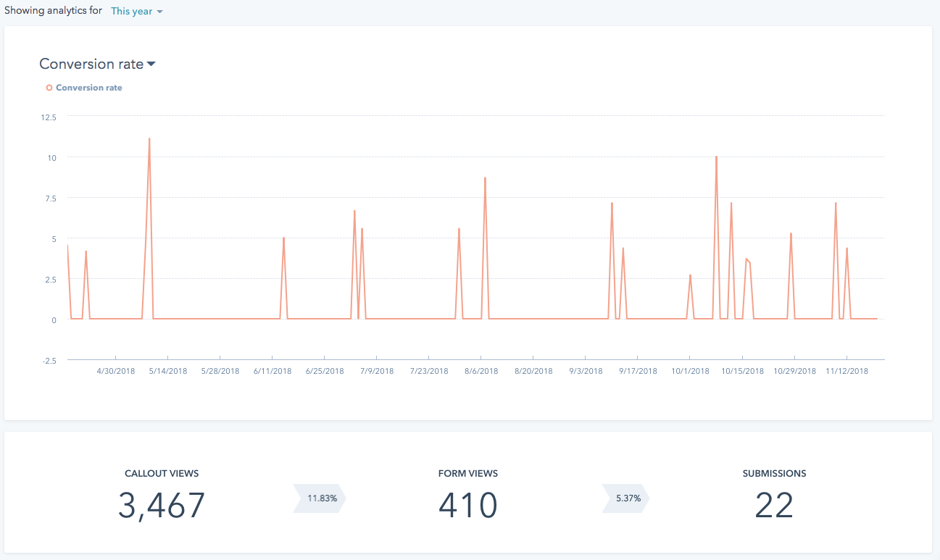Click the 11.83% callout-to-form conversion badge
Screen dimensions: 940x560
[320, 498]
